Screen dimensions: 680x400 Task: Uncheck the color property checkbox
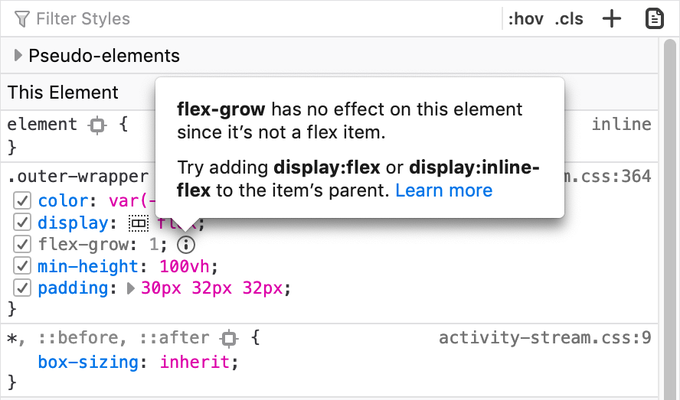[23, 200]
